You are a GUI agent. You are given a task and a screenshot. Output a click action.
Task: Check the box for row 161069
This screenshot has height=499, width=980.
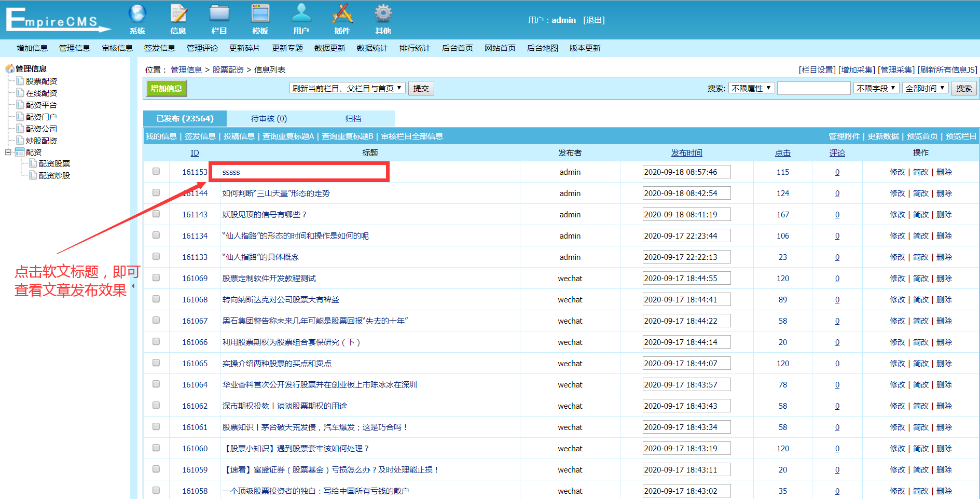pyautogui.click(x=156, y=278)
